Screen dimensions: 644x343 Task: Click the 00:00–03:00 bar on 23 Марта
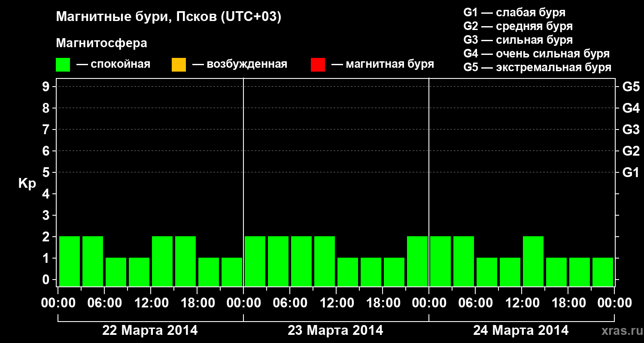[255, 261]
